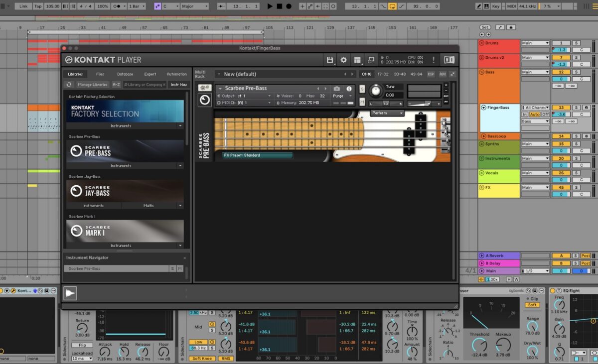Solo the FingerBass track
The image size is (598, 364).
click(576, 108)
